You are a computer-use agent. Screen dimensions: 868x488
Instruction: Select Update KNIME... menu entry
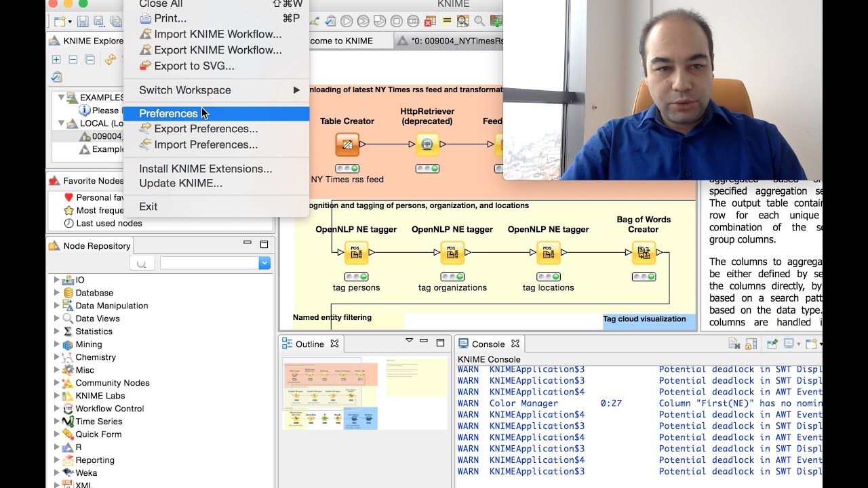[216, 183]
